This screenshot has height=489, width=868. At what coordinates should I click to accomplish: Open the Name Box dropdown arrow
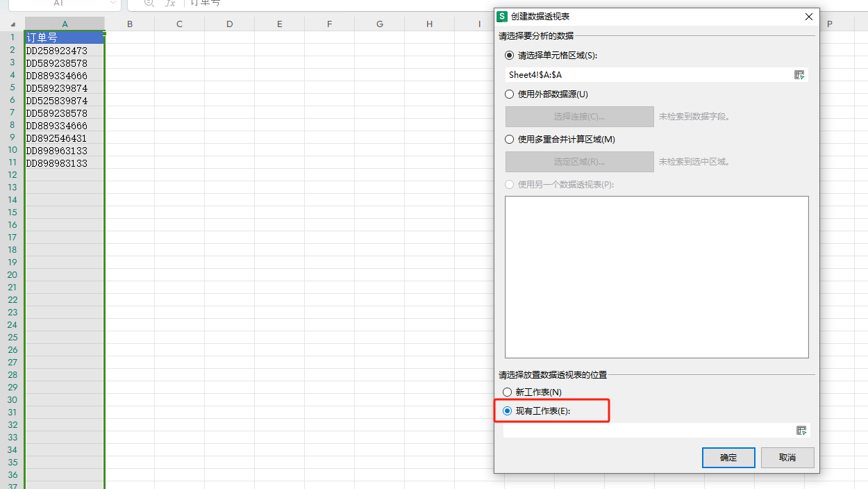(x=113, y=3)
